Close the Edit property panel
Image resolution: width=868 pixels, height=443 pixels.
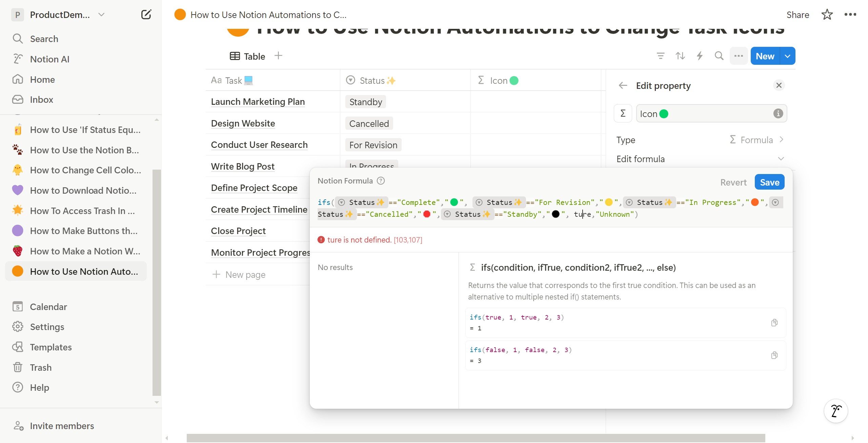(779, 85)
